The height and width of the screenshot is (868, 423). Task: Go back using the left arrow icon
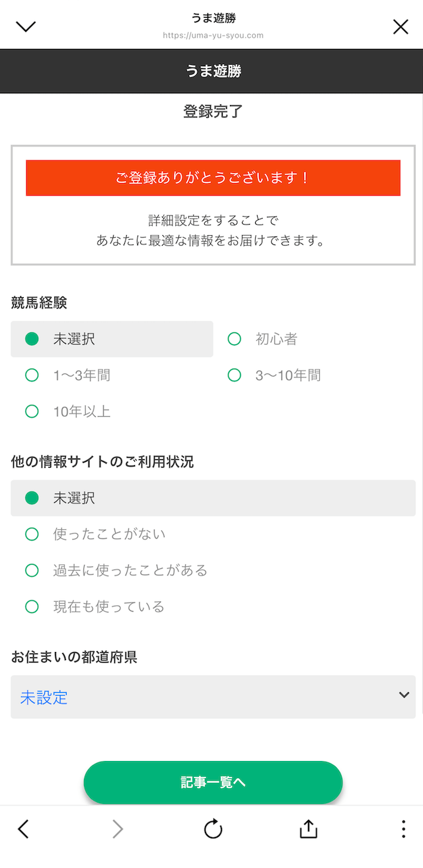[x=24, y=829]
